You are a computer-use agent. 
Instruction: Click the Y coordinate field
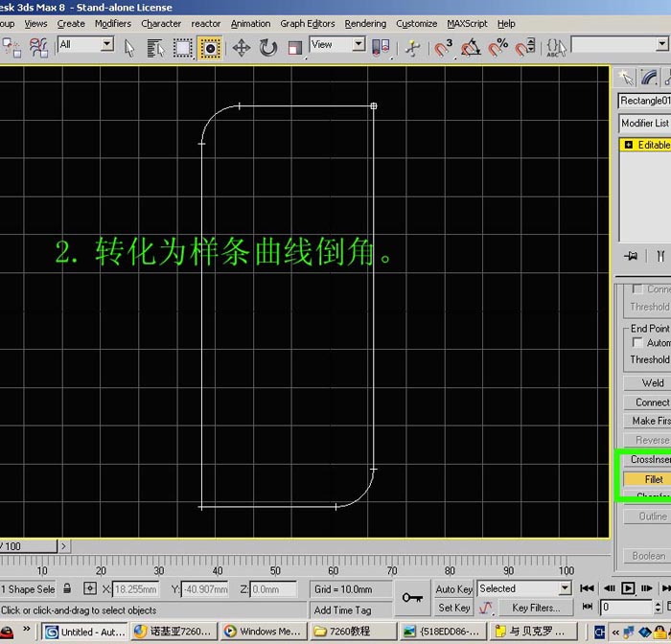pyautogui.click(x=204, y=589)
